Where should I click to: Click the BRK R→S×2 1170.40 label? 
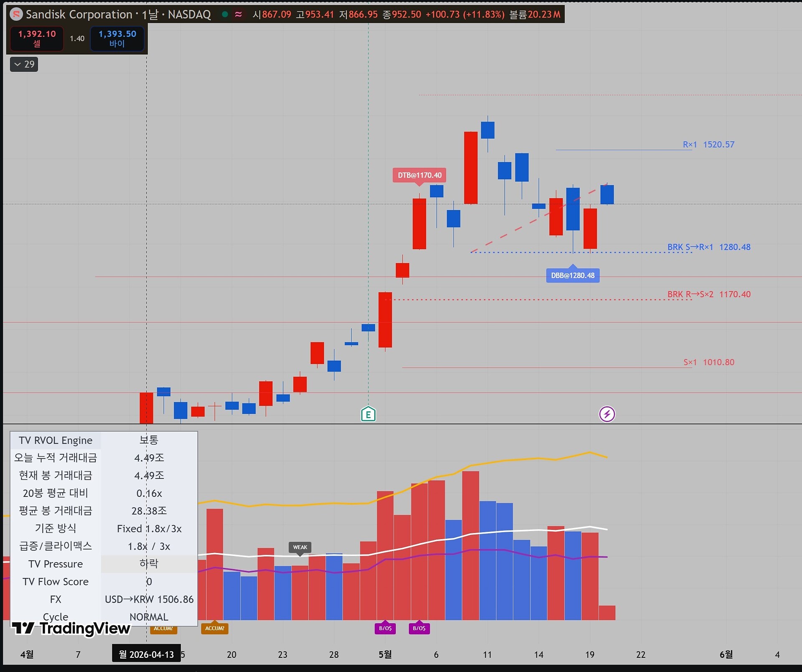(709, 294)
